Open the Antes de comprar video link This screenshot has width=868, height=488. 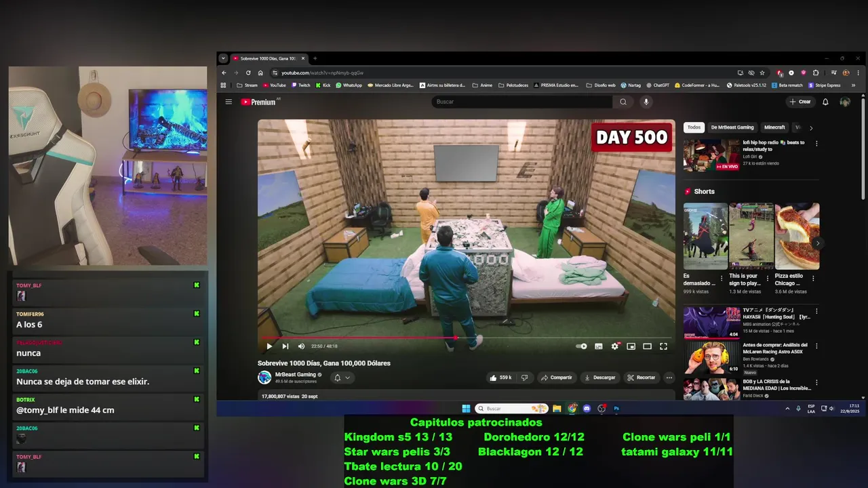click(x=775, y=348)
